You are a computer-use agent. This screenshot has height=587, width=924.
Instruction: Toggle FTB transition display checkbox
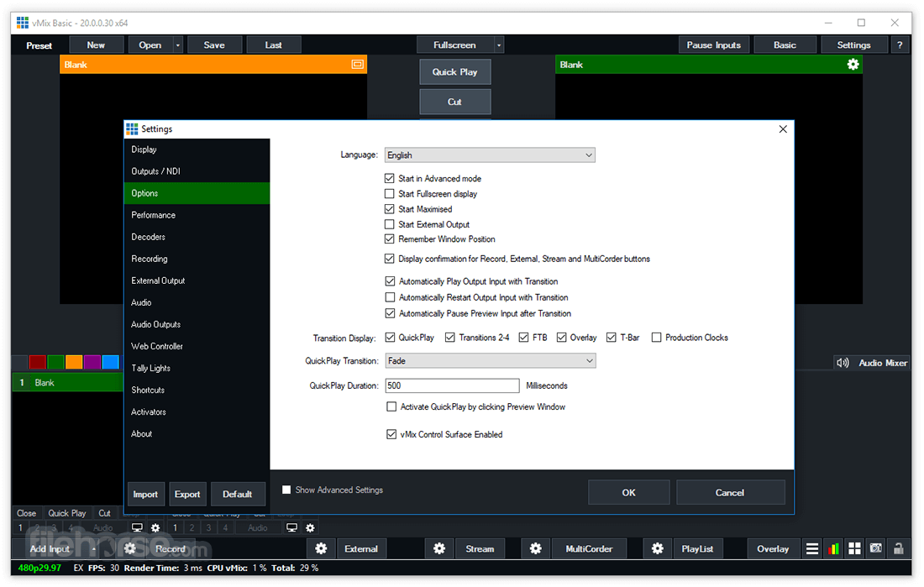(x=524, y=337)
